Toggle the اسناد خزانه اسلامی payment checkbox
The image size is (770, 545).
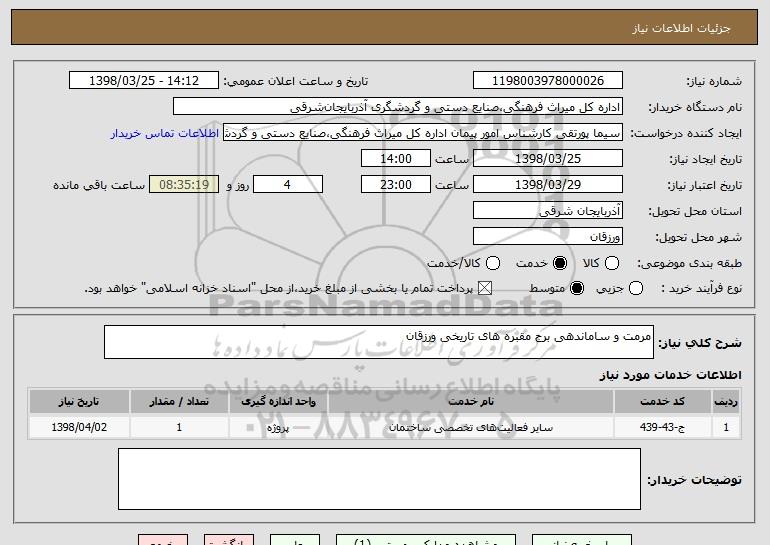485,288
